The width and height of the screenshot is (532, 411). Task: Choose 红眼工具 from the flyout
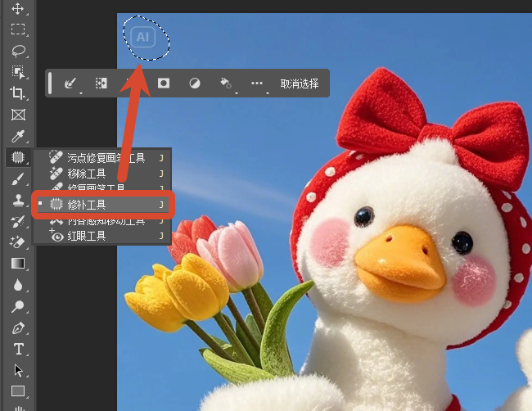coord(101,236)
